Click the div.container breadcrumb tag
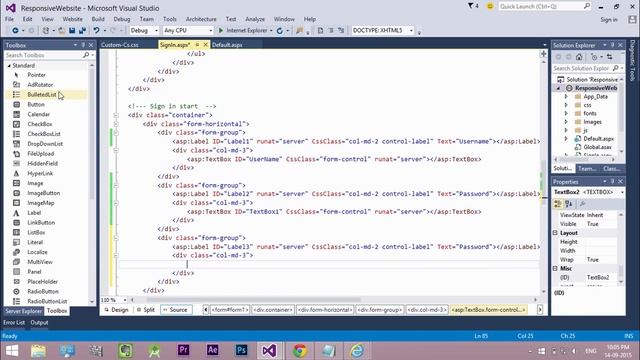The height and width of the screenshot is (360, 640). click(x=273, y=310)
